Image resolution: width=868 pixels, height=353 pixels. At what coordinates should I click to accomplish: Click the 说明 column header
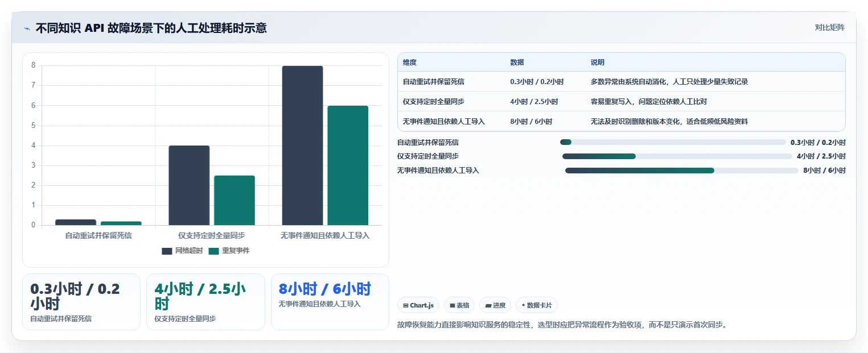(x=598, y=63)
